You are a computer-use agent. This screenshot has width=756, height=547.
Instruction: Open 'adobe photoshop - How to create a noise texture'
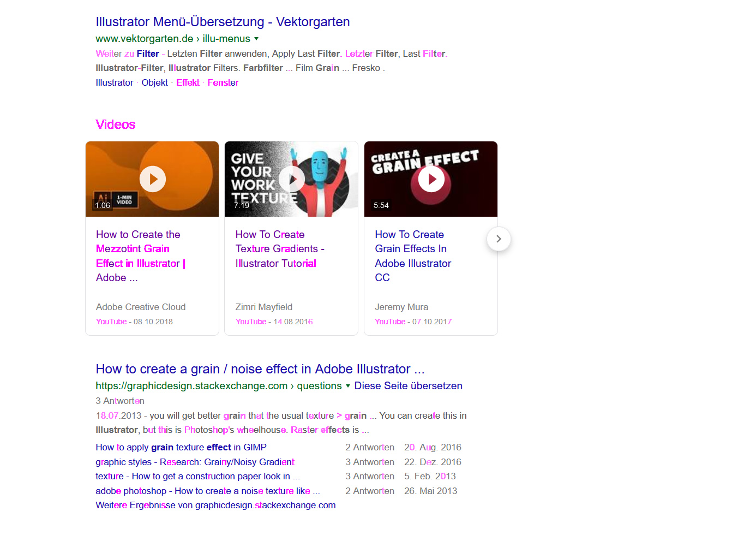tap(208, 491)
